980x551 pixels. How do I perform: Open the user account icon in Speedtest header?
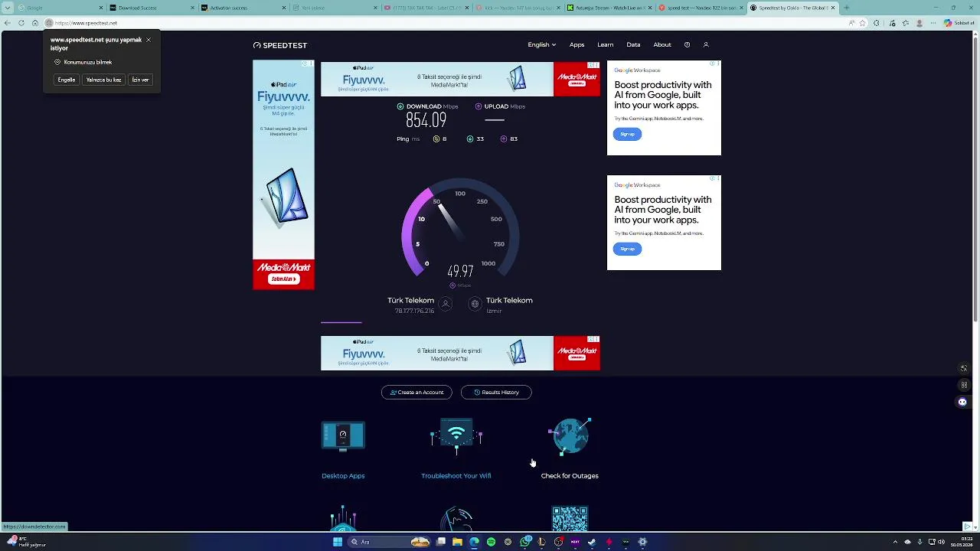(706, 44)
